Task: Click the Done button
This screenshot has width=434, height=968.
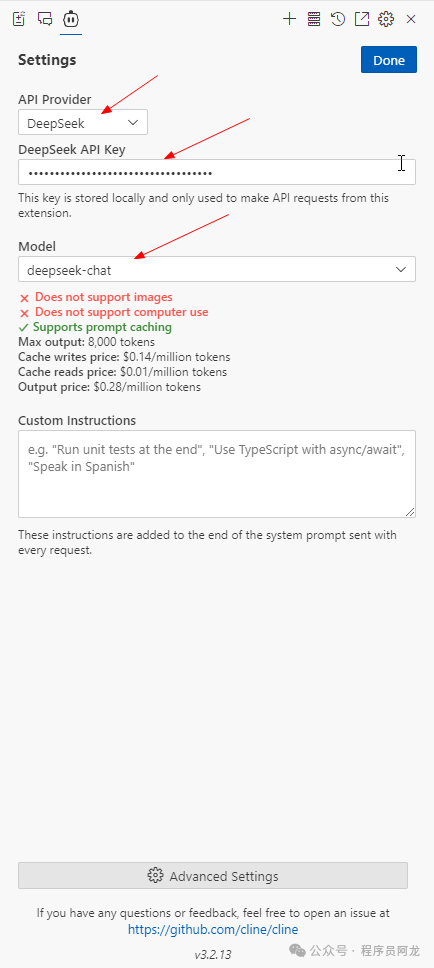Action: tap(389, 60)
